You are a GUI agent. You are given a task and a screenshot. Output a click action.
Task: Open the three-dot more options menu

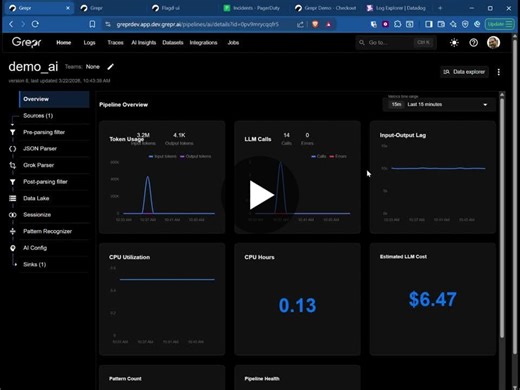(499, 72)
